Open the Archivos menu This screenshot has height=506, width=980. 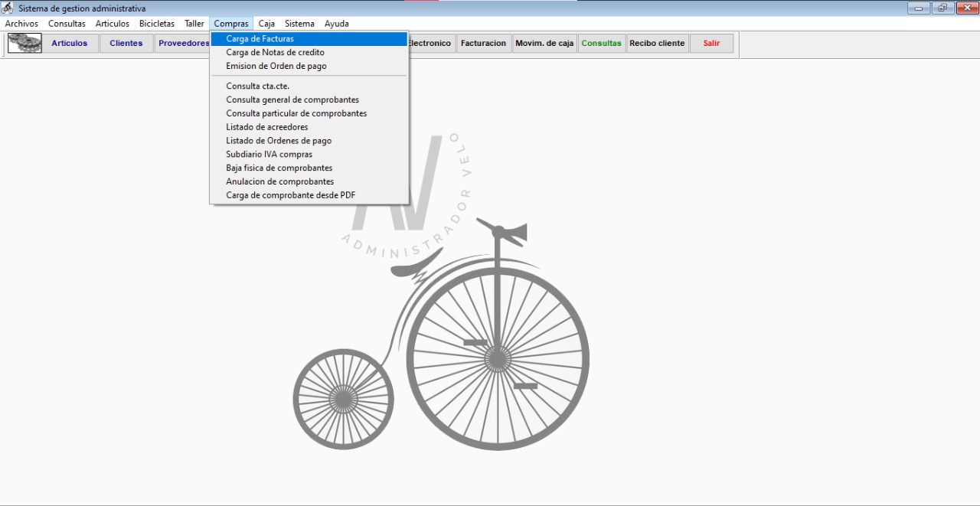(x=21, y=24)
